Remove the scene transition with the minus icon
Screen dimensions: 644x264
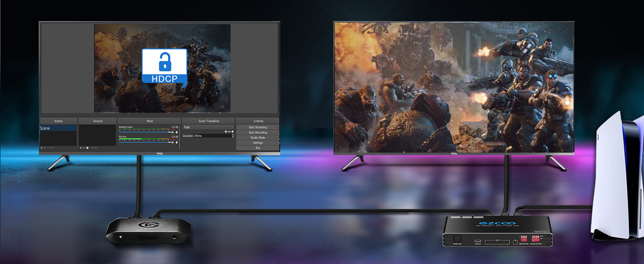point(229,132)
